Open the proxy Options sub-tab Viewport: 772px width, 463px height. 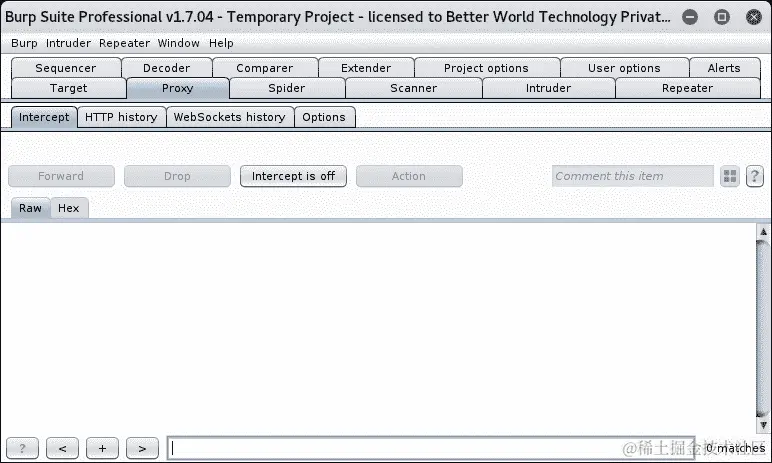[324, 117]
